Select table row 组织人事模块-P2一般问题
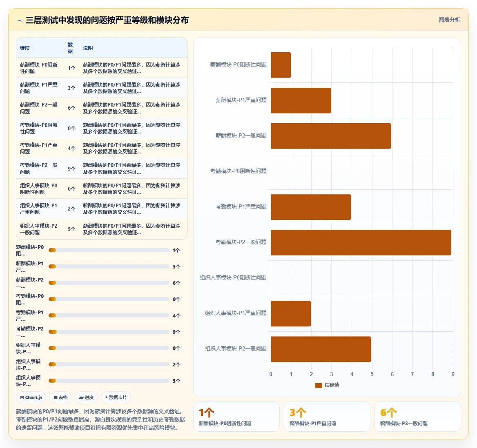 click(x=102, y=229)
